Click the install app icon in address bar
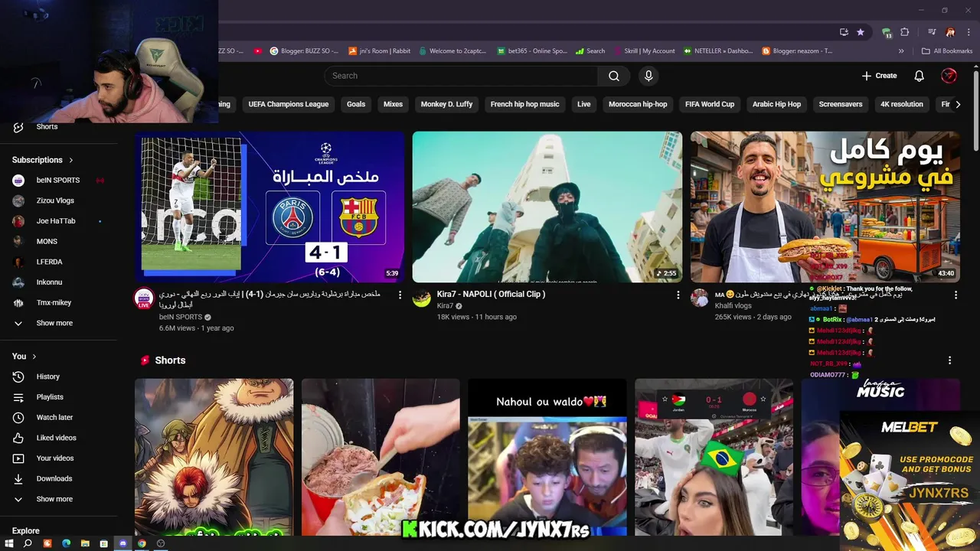The height and width of the screenshot is (551, 980). pos(844,32)
